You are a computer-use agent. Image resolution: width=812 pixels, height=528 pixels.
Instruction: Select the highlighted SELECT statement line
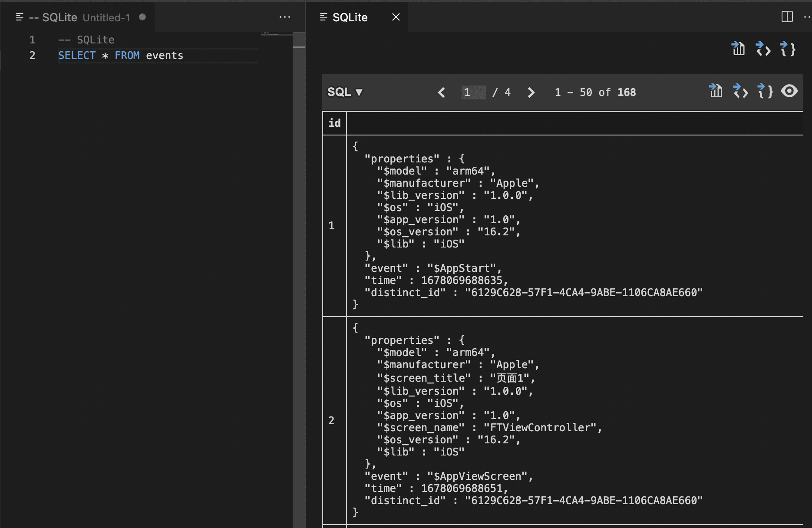pyautogui.click(x=120, y=55)
